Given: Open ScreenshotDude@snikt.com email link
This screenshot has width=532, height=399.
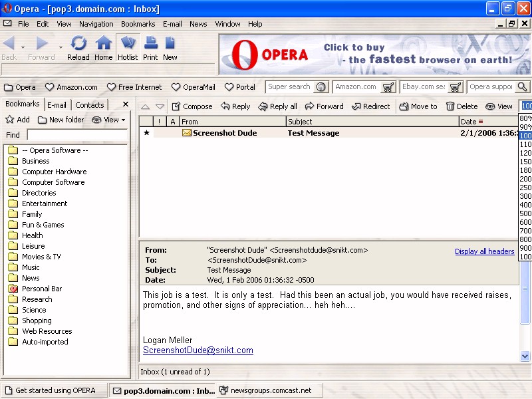Looking at the screenshot, I should [198, 350].
